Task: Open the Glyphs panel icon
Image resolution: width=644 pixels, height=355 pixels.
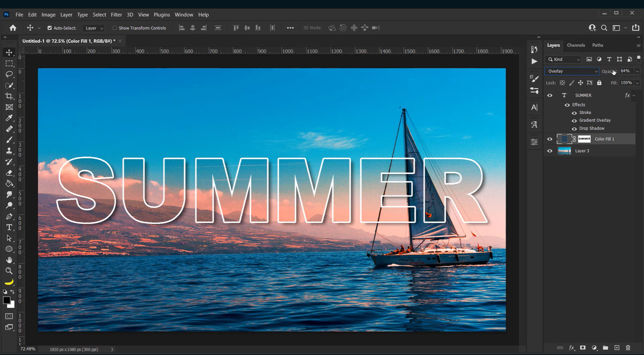Action: (x=534, y=124)
